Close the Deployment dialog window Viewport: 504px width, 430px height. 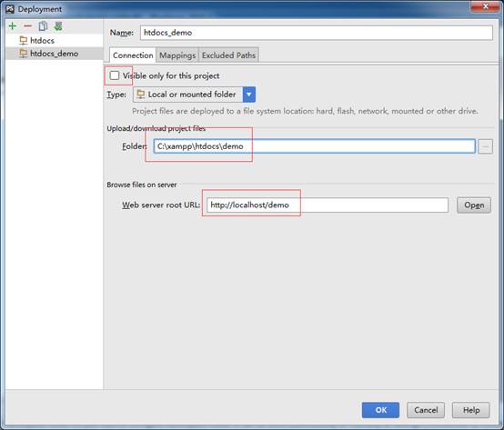486,6
